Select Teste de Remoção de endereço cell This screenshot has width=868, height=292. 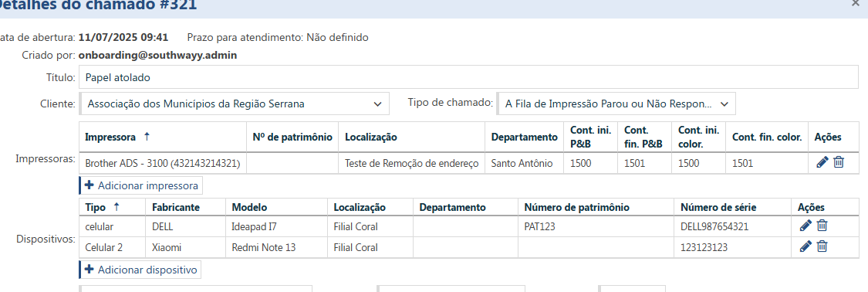(412, 164)
